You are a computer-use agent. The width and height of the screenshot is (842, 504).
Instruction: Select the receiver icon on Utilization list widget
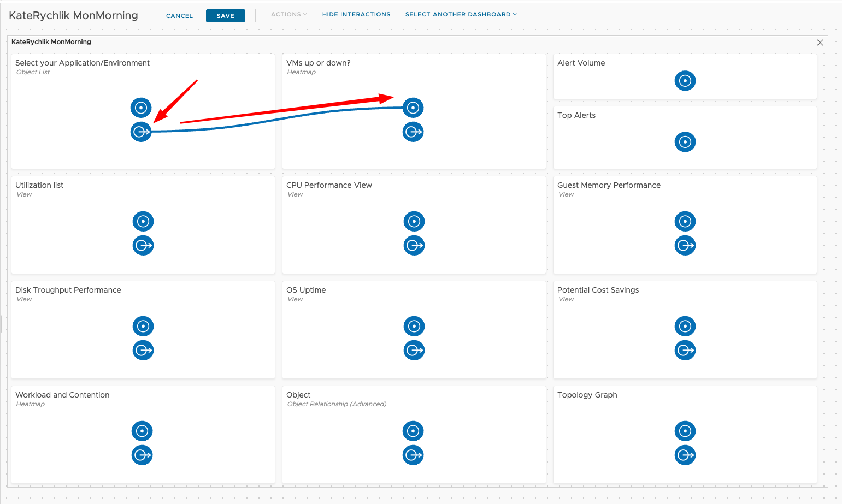pyautogui.click(x=143, y=221)
